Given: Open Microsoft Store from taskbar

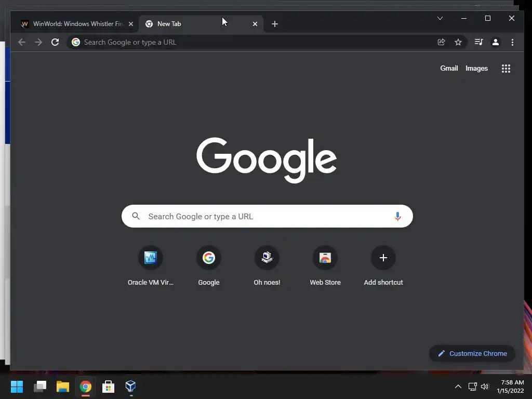Looking at the screenshot, I should [108, 387].
